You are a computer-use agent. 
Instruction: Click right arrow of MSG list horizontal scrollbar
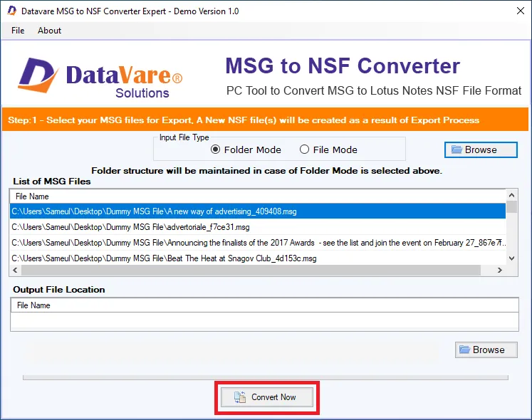(x=499, y=271)
